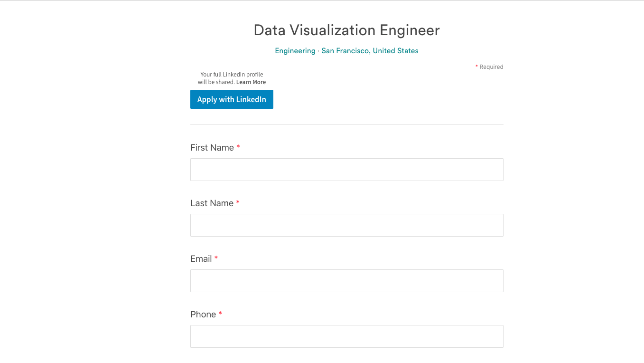Click San Francisco, United States location
644x363 pixels.
370,51
